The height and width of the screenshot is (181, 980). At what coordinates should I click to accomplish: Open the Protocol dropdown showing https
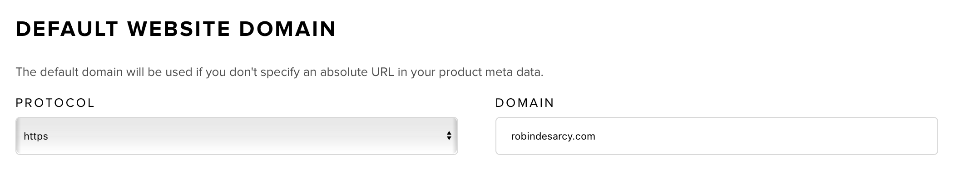coord(237,136)
